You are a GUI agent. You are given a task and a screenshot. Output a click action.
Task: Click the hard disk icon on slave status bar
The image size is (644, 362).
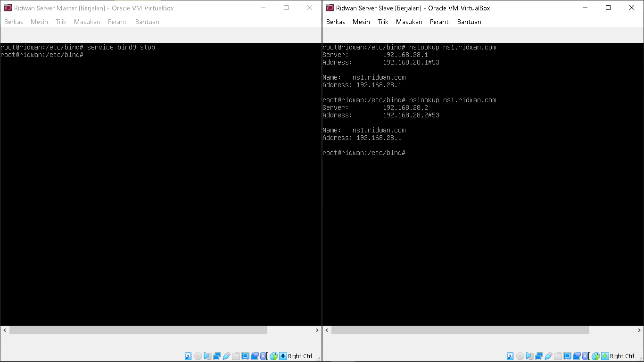[509, 356]
